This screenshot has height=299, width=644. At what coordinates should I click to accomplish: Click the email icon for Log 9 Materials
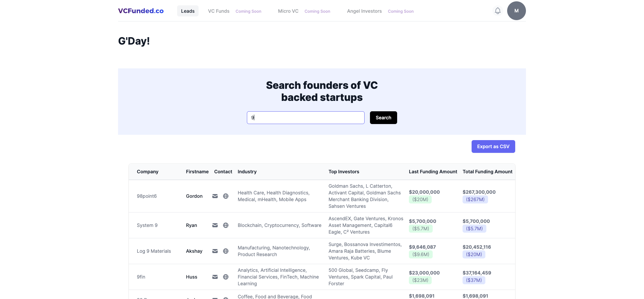pos(215,251)
